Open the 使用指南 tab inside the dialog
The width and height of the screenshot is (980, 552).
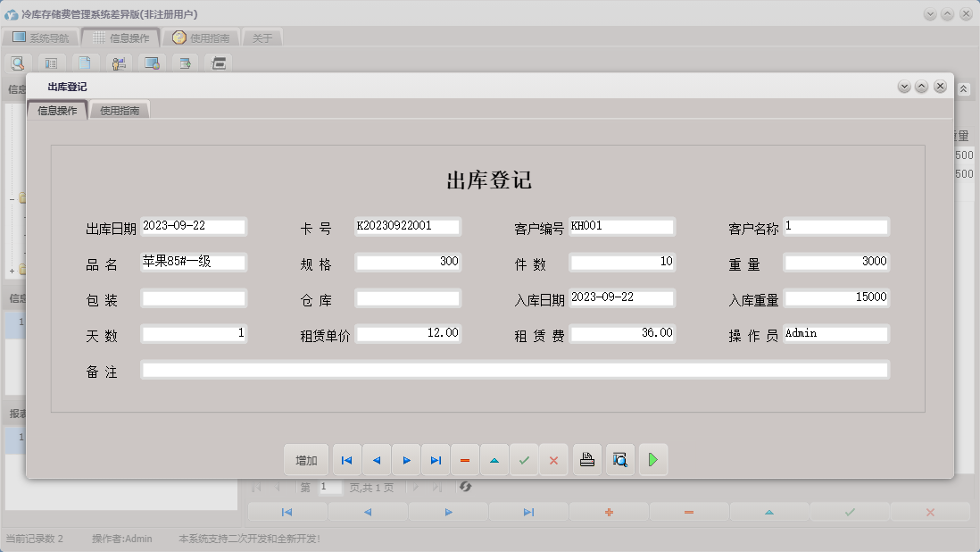(x=119, y=109)
